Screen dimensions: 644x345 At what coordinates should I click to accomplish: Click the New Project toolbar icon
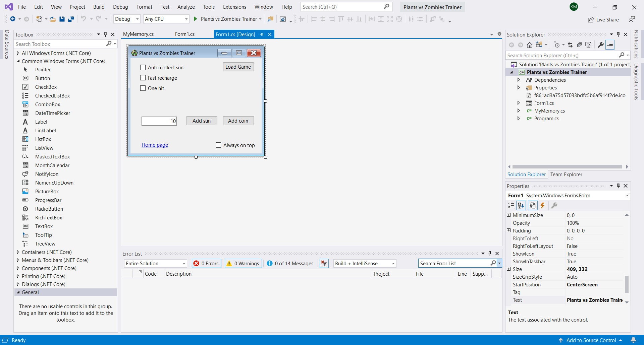[39, 19]
